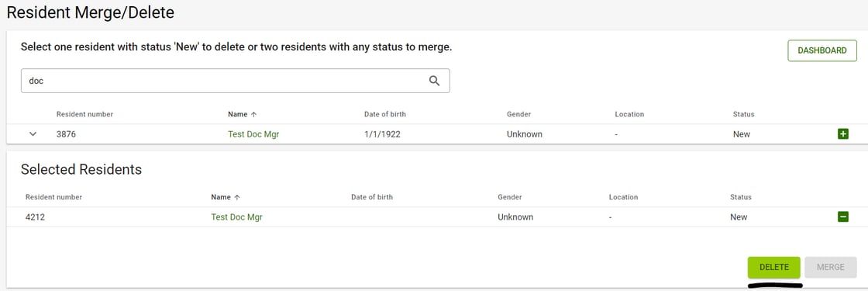The width and height of the screenshot is (868, 291).
Task: Click the Name sort arrow in search results
Action: click(x=254, y=114)
